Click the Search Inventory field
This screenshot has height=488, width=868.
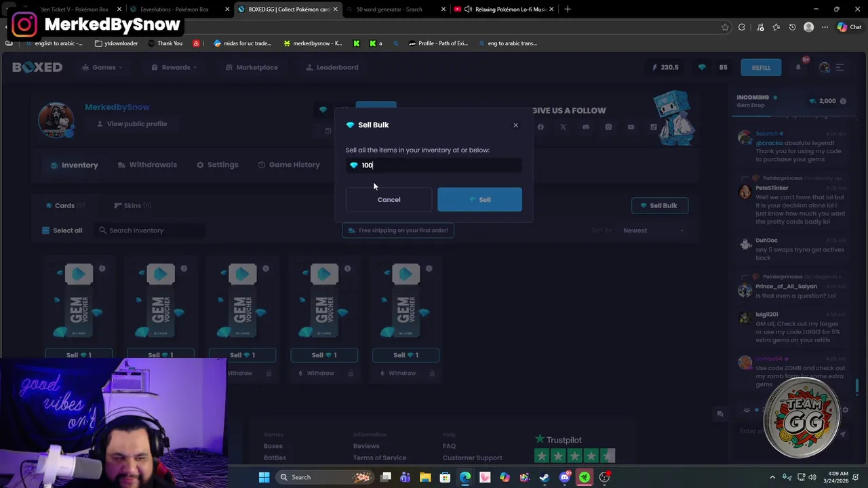[151, 230]
